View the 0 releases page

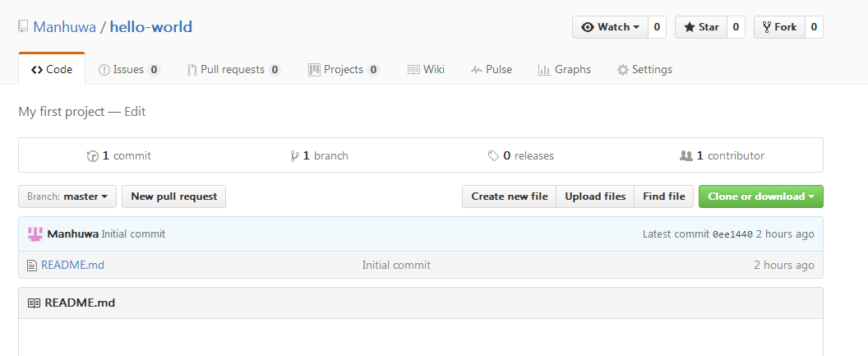pyautogui.click(x=521, y=155)
